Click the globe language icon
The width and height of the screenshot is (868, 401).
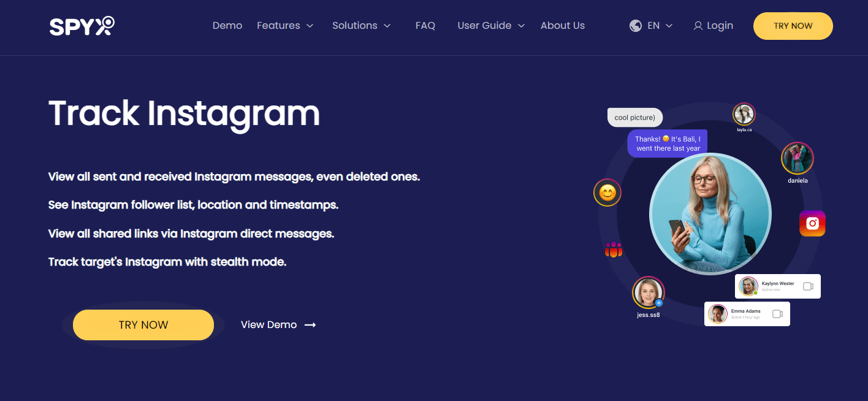(636, 26)
